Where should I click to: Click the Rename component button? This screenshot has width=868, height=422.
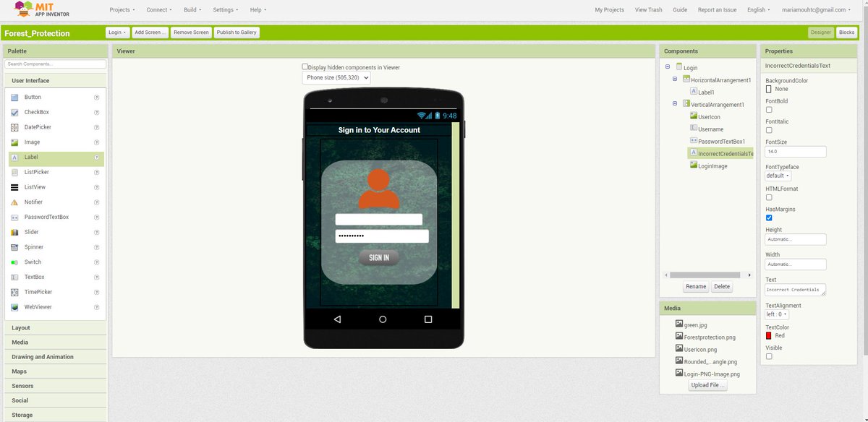coord(696,287)
